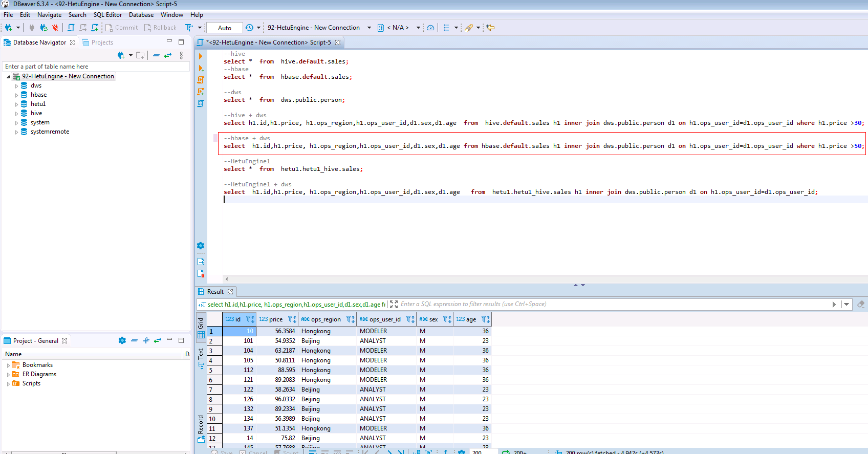Click the Rollback button

tap(160, 28)
